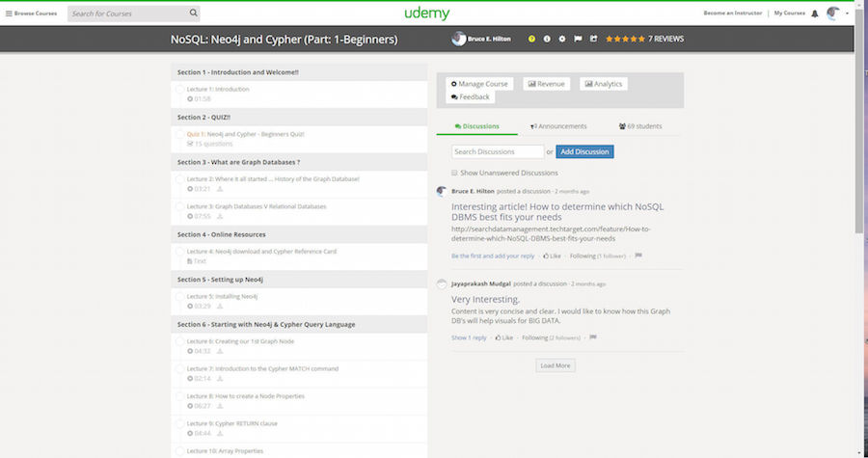868x458 pixels.
Task: Click the Udemy logo
Action: (x=427, y=13)
